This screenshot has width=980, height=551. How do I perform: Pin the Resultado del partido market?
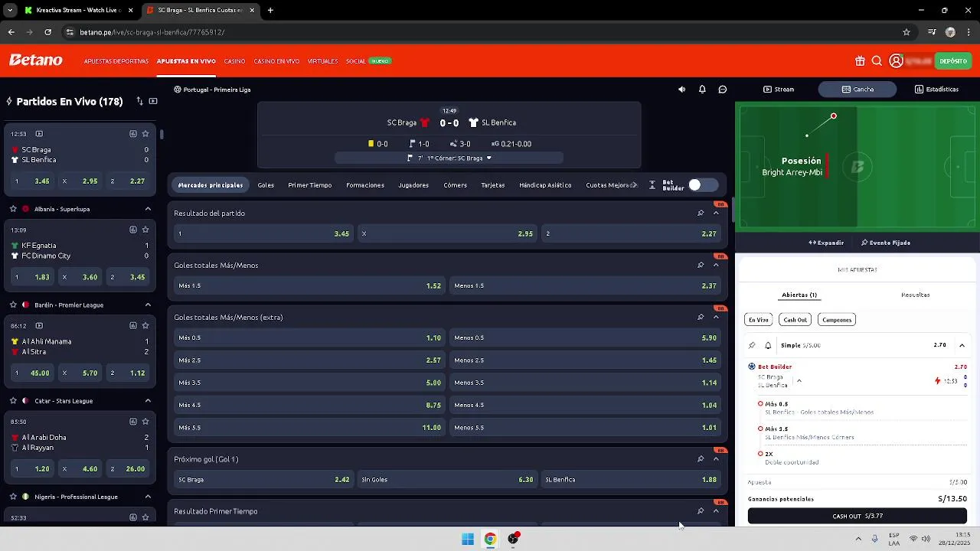[x=701, y=214]
